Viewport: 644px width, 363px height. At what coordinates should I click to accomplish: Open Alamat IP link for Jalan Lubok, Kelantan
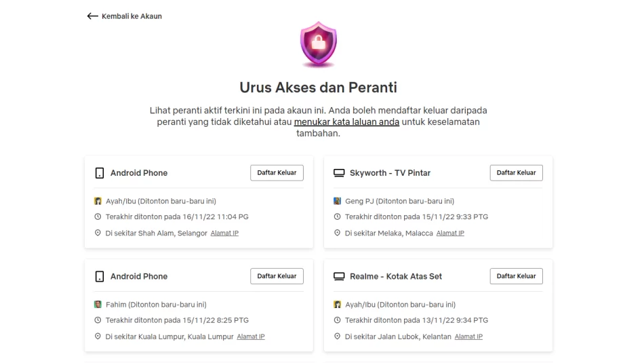[468, 337]
